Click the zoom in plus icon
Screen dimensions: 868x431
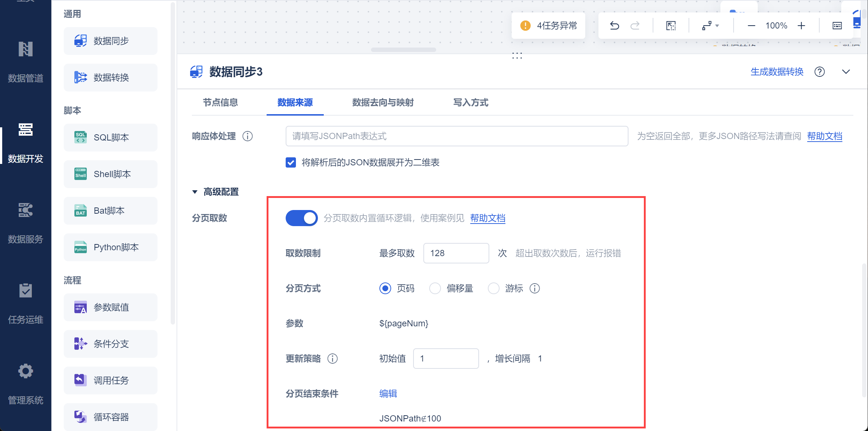click(x=801, y=26)
